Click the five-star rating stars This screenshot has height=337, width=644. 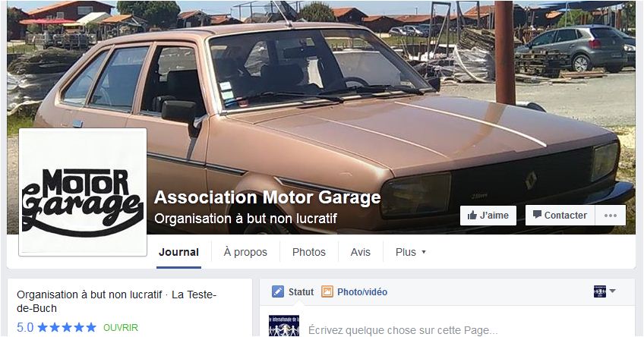[67, 328]
